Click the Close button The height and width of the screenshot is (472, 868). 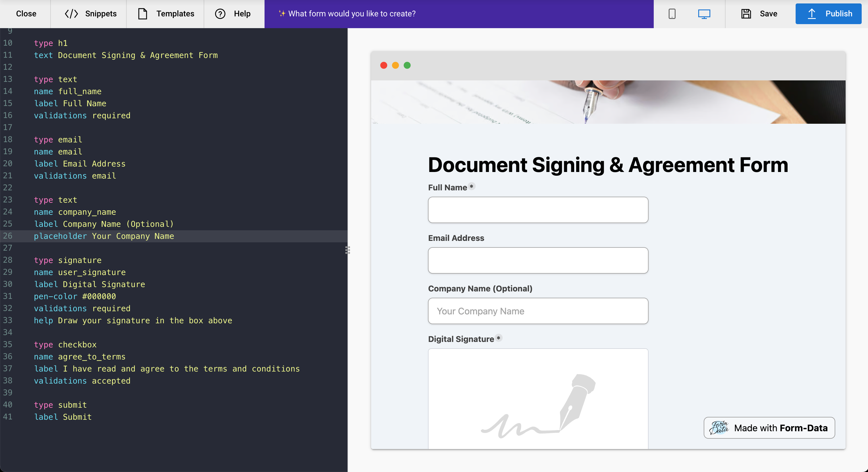[x=26, y=14]
